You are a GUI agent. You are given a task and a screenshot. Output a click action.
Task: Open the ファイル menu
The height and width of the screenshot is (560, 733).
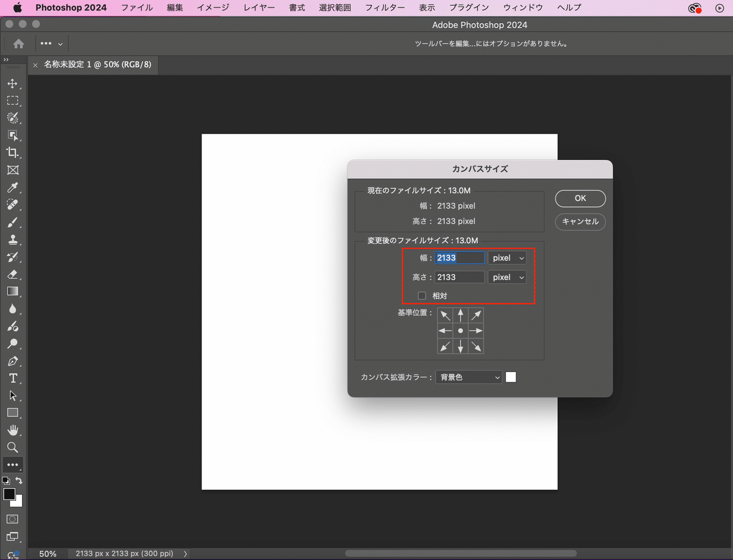(137, 8)
